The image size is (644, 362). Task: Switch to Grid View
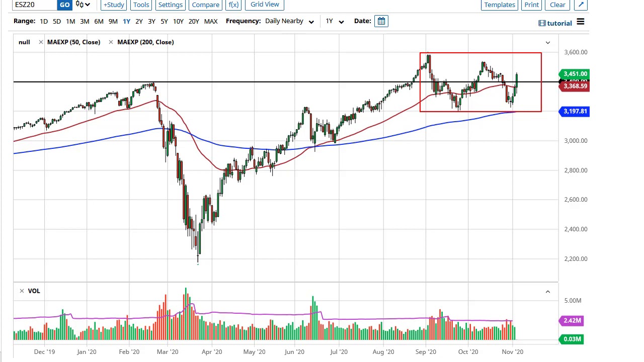[265, 5]
